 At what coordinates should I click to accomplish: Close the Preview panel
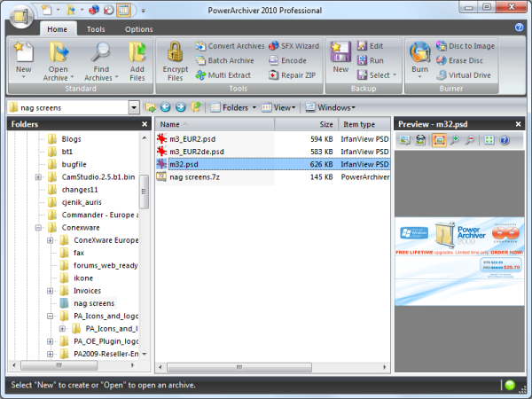click(518, 124)
